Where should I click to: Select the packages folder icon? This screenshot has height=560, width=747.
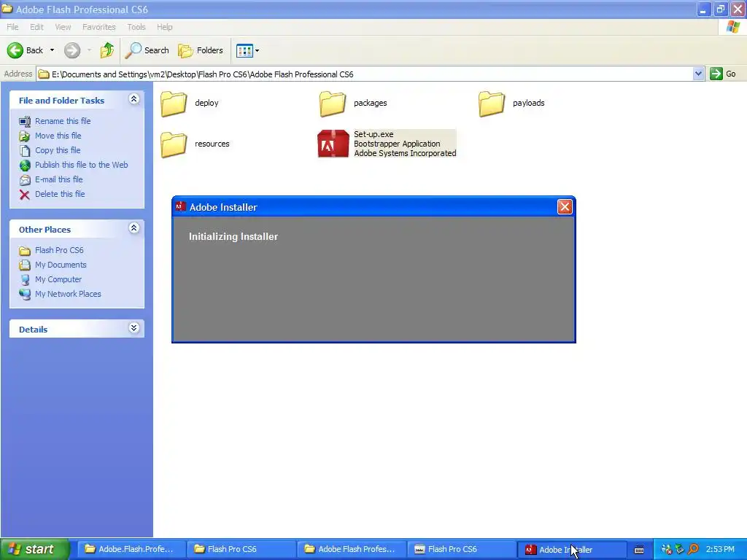[333, 104]
